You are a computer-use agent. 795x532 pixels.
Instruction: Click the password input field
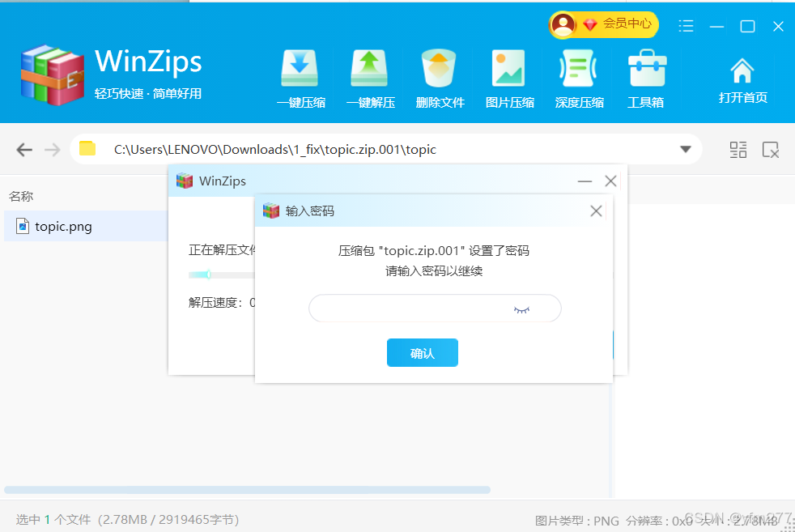coord(435,309)
